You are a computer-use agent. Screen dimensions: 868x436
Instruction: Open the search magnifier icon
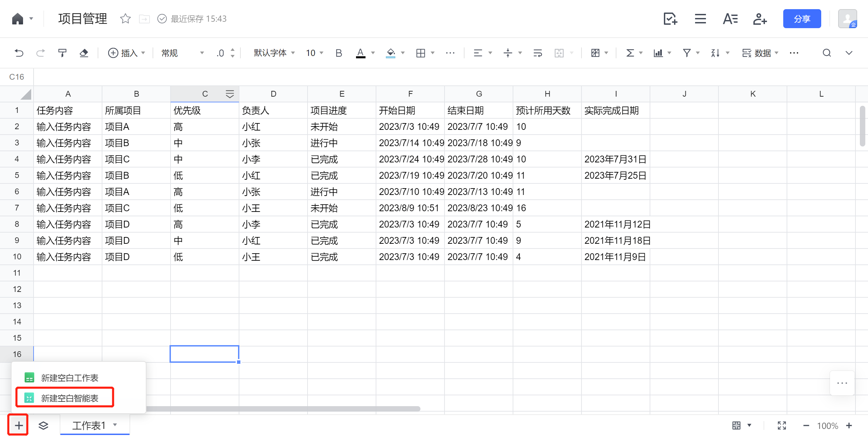tap(827, 53)
